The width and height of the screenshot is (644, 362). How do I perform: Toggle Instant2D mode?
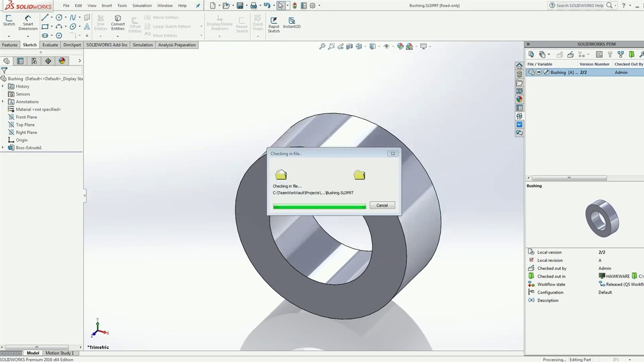(292, 23)
